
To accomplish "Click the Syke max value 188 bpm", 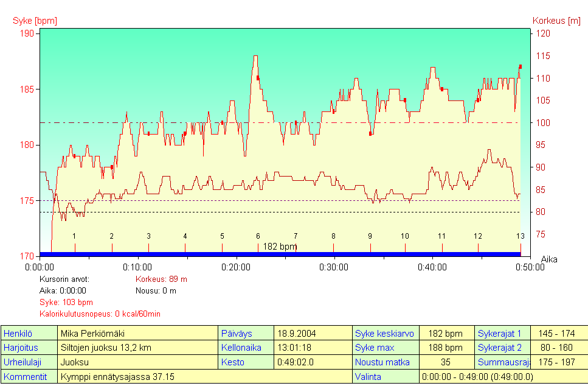I will (x=446, y=348).
